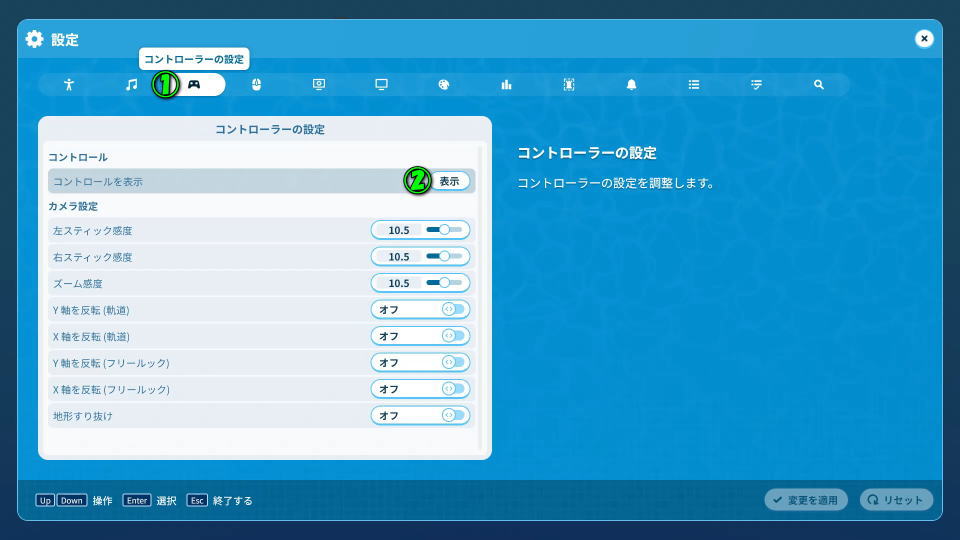Toggle X軸を反転 (フリールック) switch
960x540 pixels.
coord(454,389)
